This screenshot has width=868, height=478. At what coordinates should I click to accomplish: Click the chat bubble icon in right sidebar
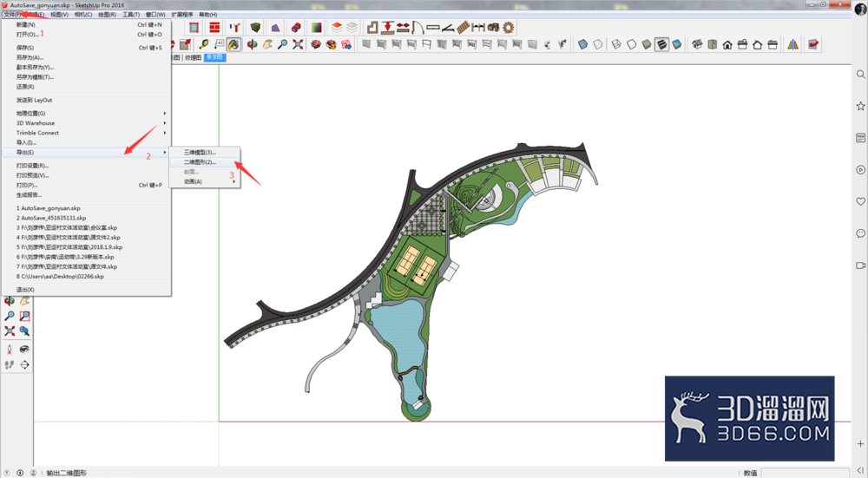pos(860,233)
